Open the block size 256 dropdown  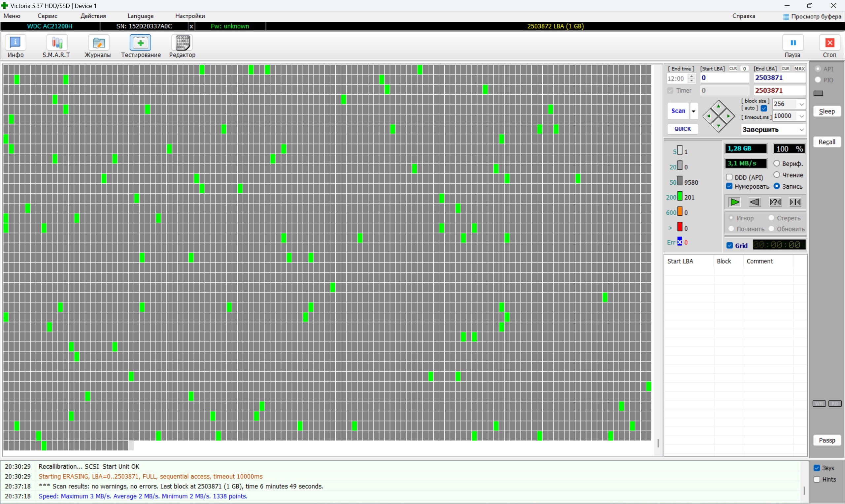point(802,104)
